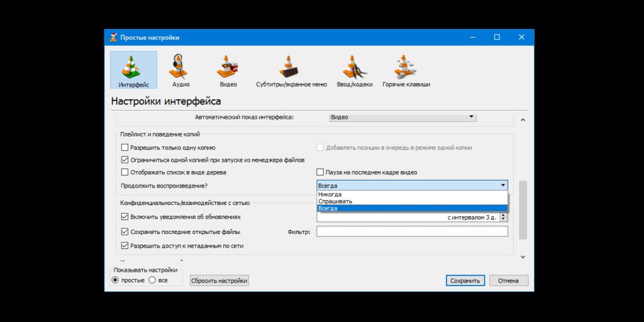This screenshot has width=644, height=322.
Task: Enable Пауза на последнем кадре видео
Action: point(320,172)
